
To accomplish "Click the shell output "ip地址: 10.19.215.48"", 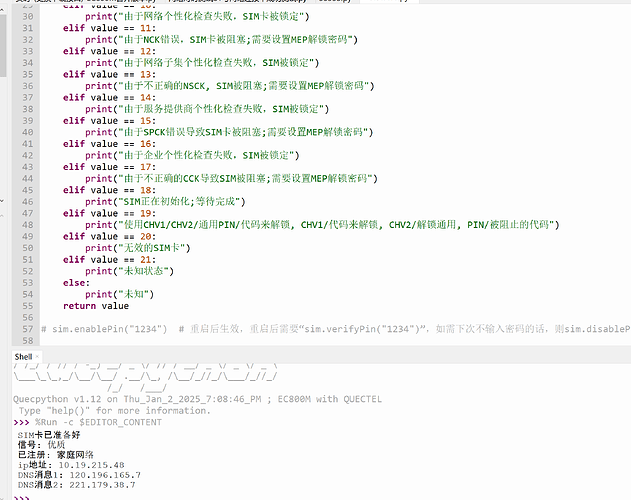I will click(x=71, y=465).
